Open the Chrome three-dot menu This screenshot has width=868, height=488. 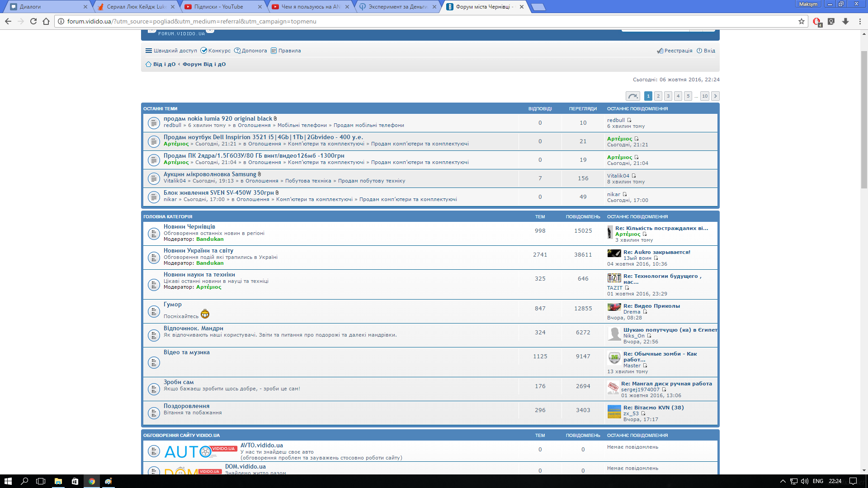point(860,21)
